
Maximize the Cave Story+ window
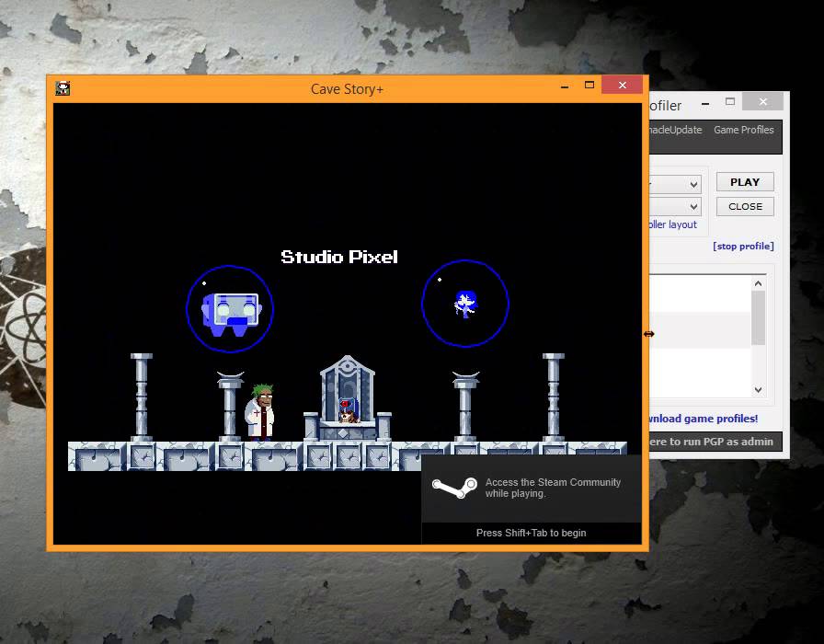click(x=589, y=86)
